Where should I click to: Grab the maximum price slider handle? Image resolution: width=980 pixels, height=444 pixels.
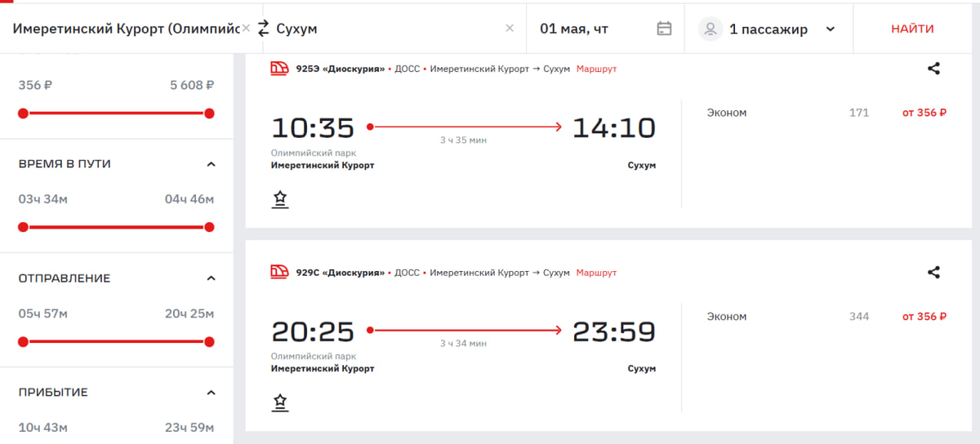point(209,113)
